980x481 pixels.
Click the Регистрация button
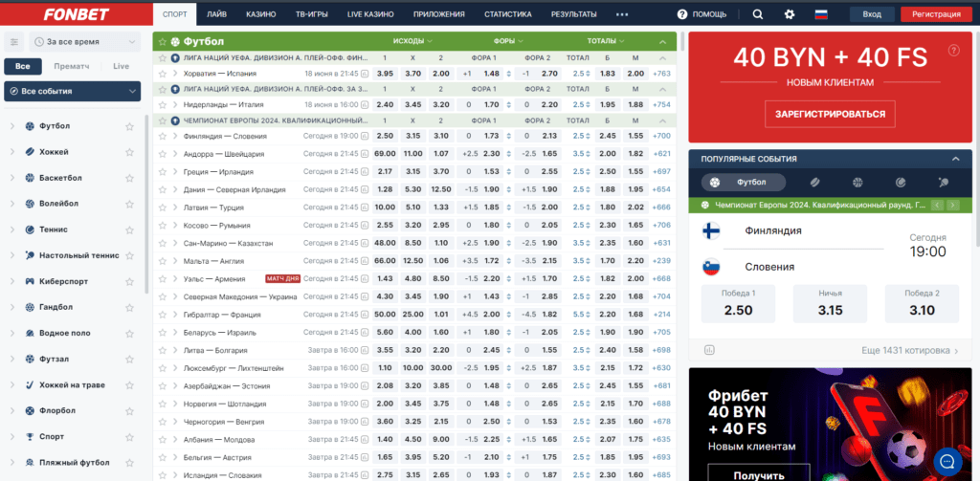[x=936, y=14]
